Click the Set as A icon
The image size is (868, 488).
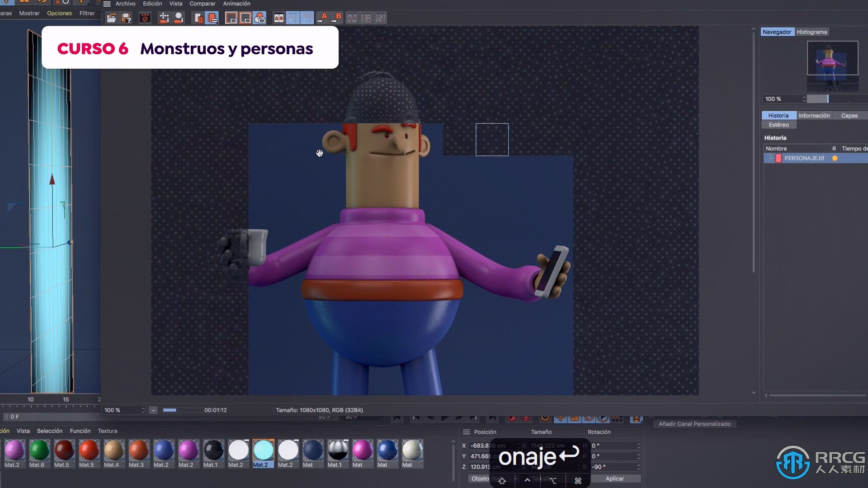click(x=322, y=18)
